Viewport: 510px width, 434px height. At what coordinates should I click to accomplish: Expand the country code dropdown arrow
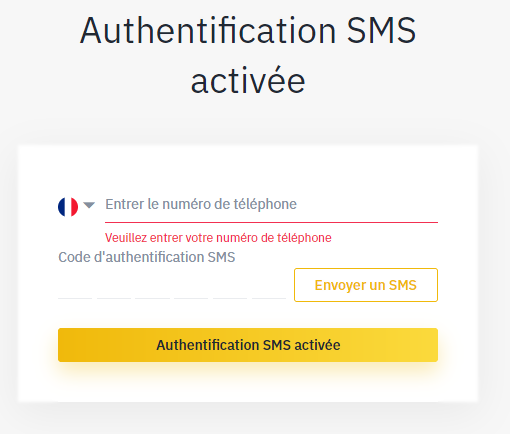(89, 205)
